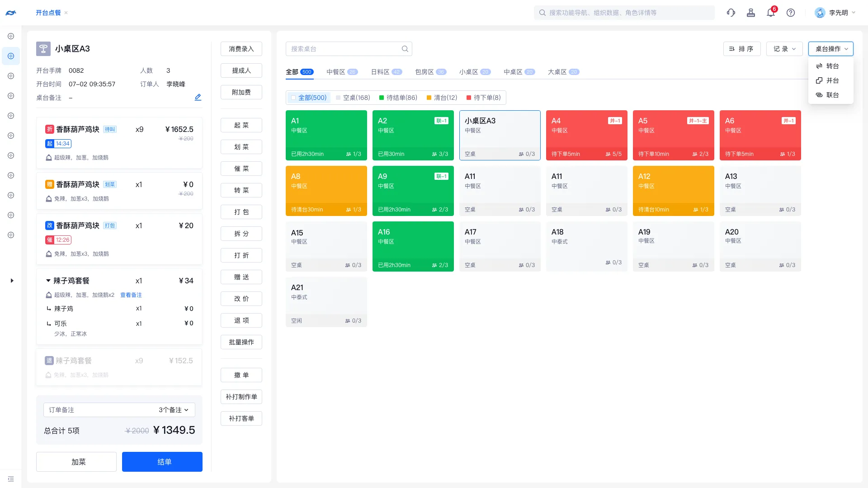Filter tables by 待结单(86)
This screenshot has height=488, width=868.
coord(398,98)
